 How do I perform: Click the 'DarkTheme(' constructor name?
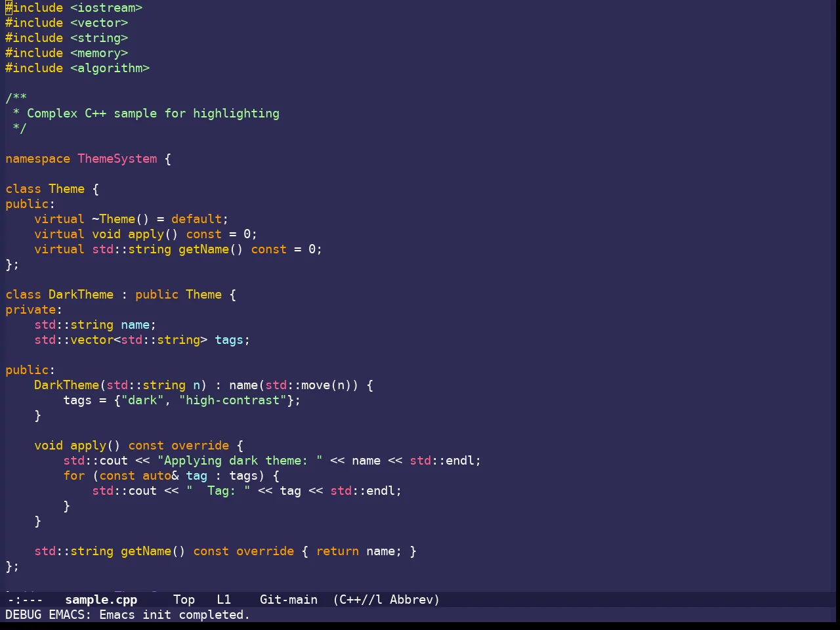[x=70, y=385]
